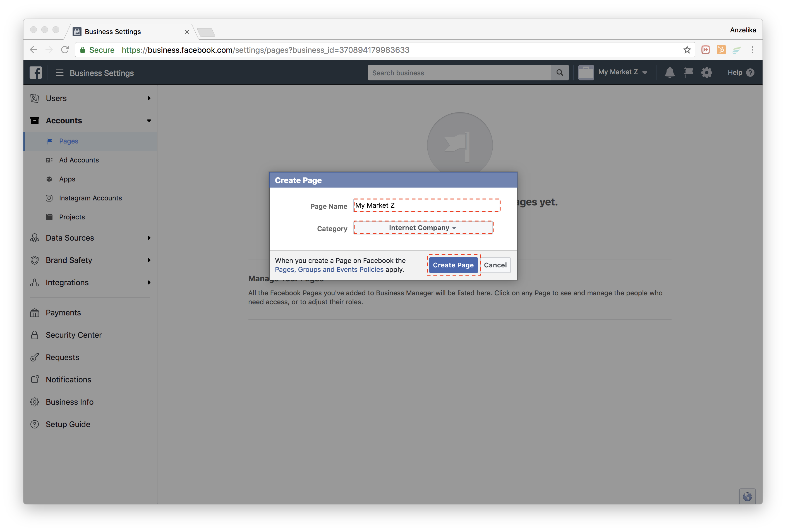Expand the Users section arrow
The height and width of the screenshot is (532, 786).
click(x=149, y=99)
